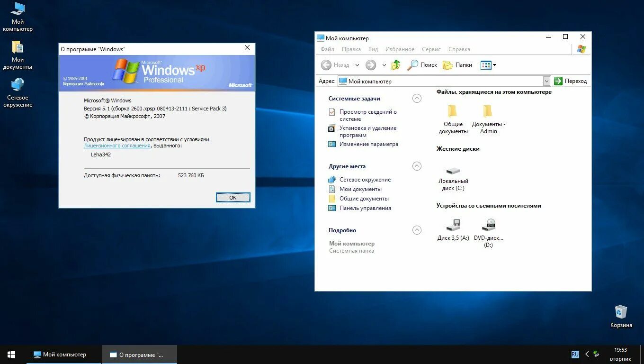Collapse the Другие места section

pos(417,166)
